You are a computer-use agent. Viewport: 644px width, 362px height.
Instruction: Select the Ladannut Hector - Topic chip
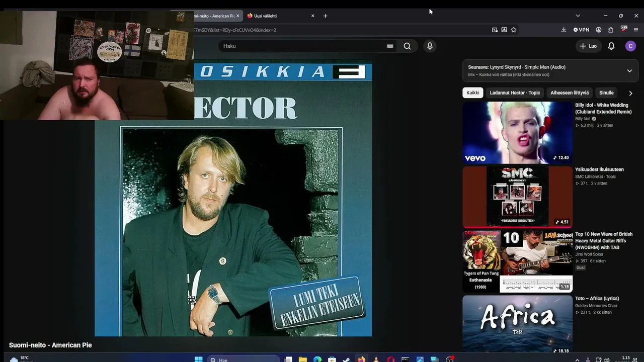(x=515, y=93)
